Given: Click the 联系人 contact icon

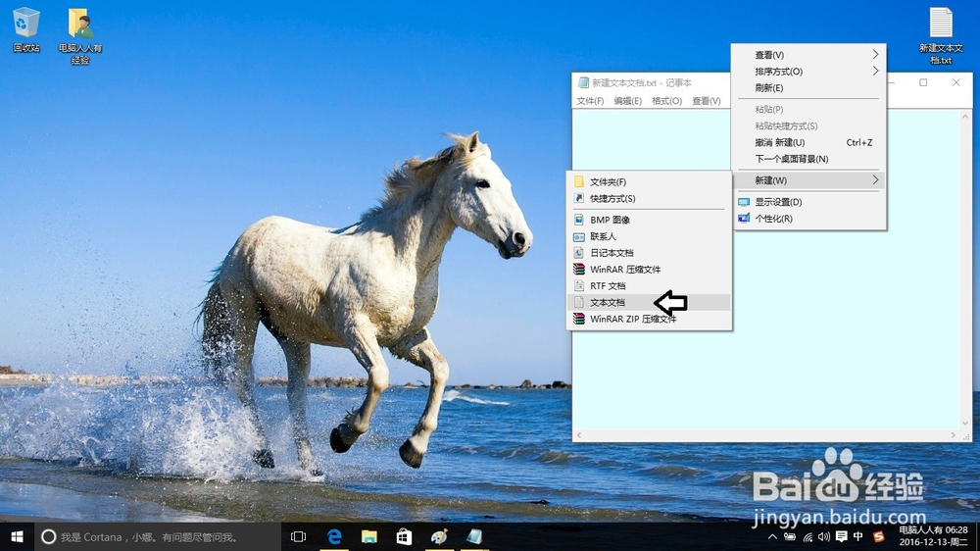Looking at the screenshot, I should point(579,236).
